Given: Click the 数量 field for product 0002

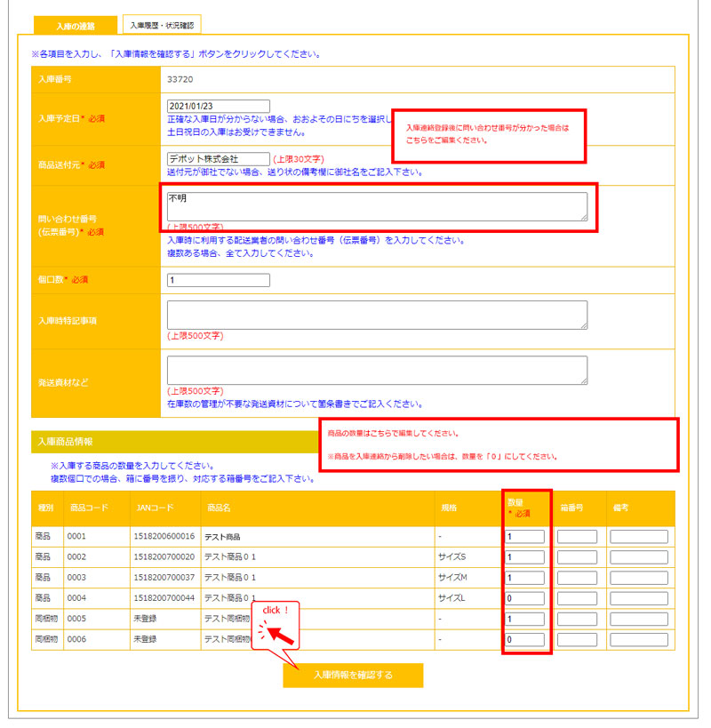Looking at the screenshot, I should 524,557.
